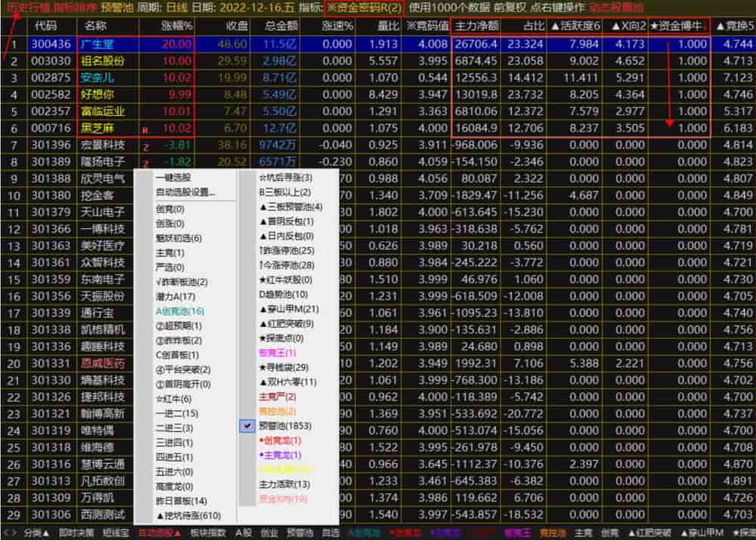Screen dimensions: 756x540
Task: Choose B三板以上(2) menu entry
Action: click(285, 192)
